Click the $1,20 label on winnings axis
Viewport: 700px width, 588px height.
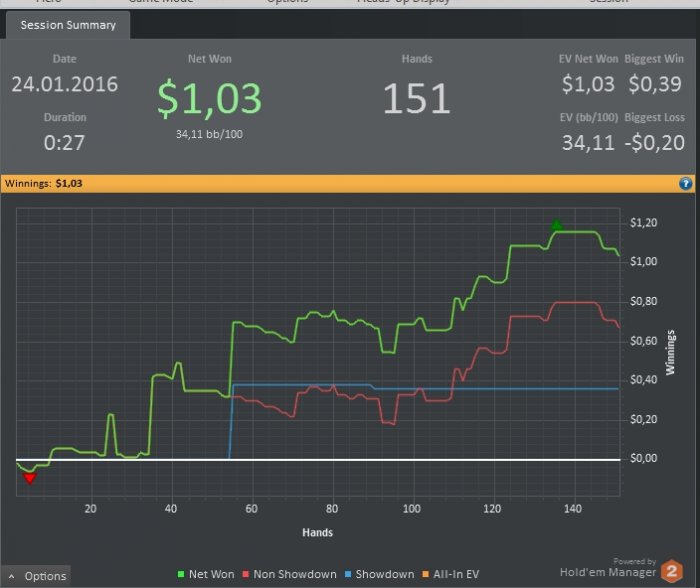coord(644,223)
